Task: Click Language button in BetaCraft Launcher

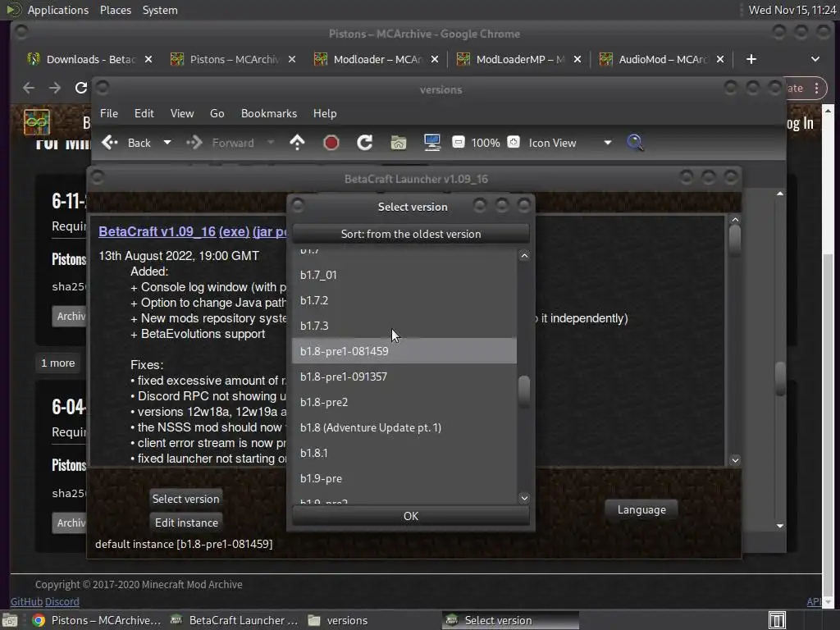Action: pyautogui.click(x=641, y=509)
